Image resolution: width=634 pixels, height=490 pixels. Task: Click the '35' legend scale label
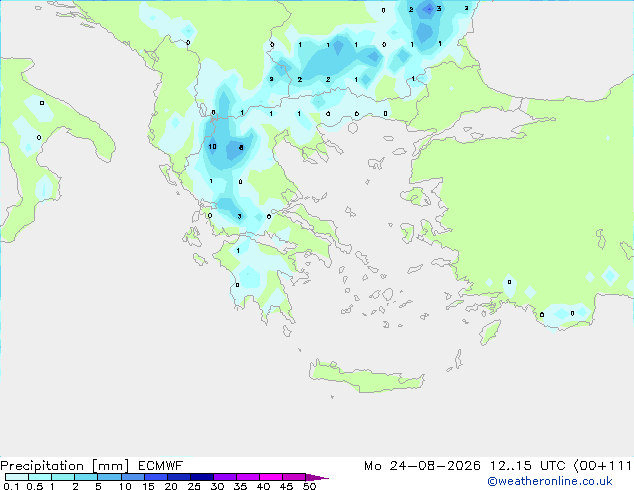(241, 486)
